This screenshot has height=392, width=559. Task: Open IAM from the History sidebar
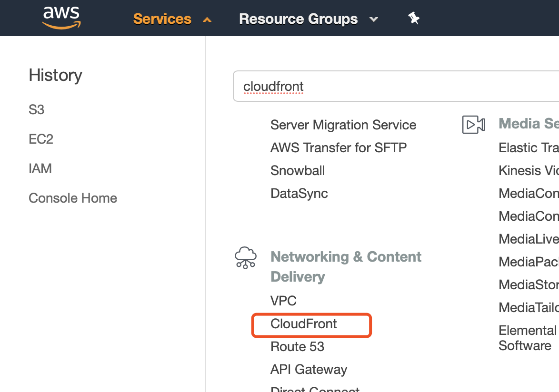tap(40, 168)
